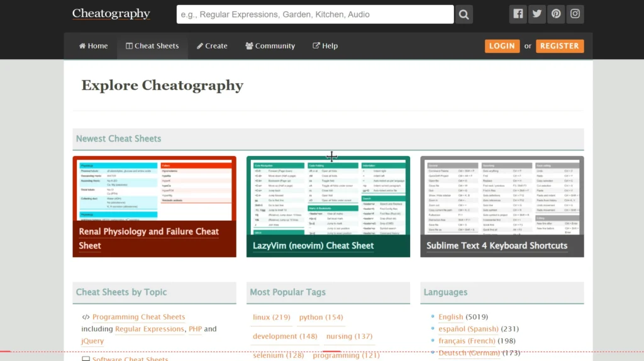Click the Cheat Sheets by Topic heading

(x=121, y=292)
